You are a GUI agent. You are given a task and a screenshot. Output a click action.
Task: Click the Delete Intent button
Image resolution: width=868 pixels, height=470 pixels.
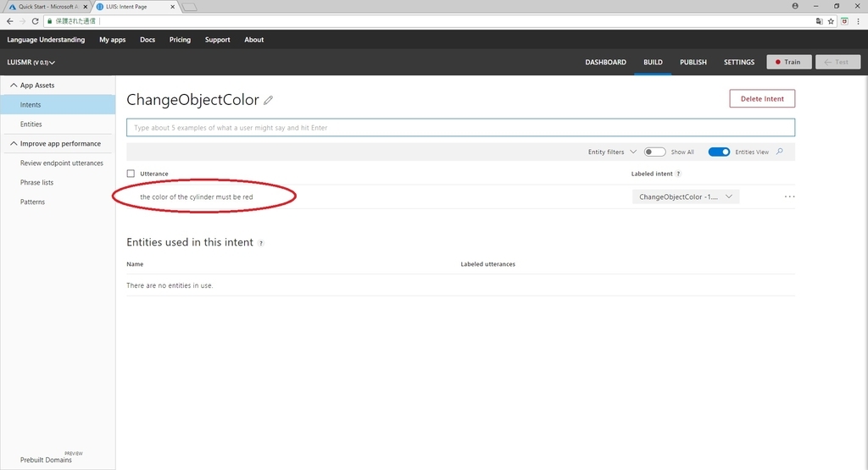coord(762,98)
